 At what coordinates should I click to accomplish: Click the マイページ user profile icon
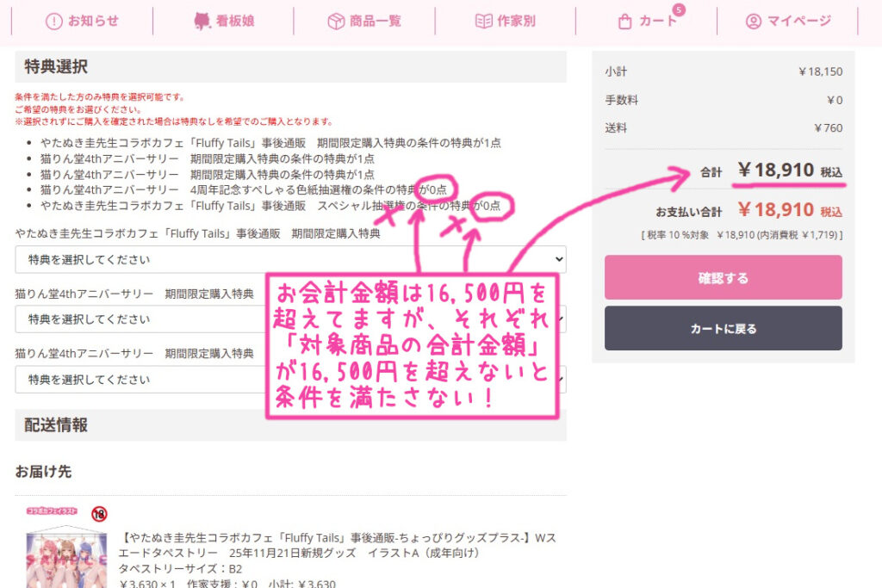click(754, 22)
